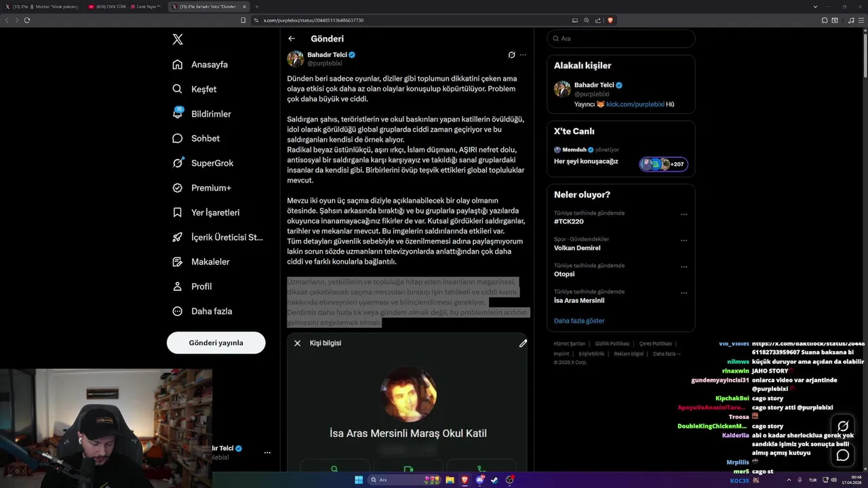Expand the Daha fazla menu
This screenshot has width=868, height=488.
tap(202, 311)
